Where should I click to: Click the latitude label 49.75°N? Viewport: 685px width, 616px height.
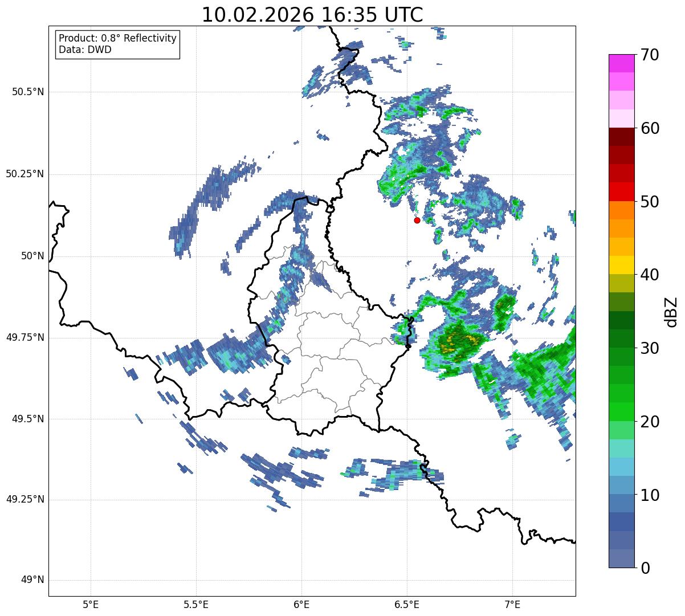pyautogui.click(x=25, y=337)
